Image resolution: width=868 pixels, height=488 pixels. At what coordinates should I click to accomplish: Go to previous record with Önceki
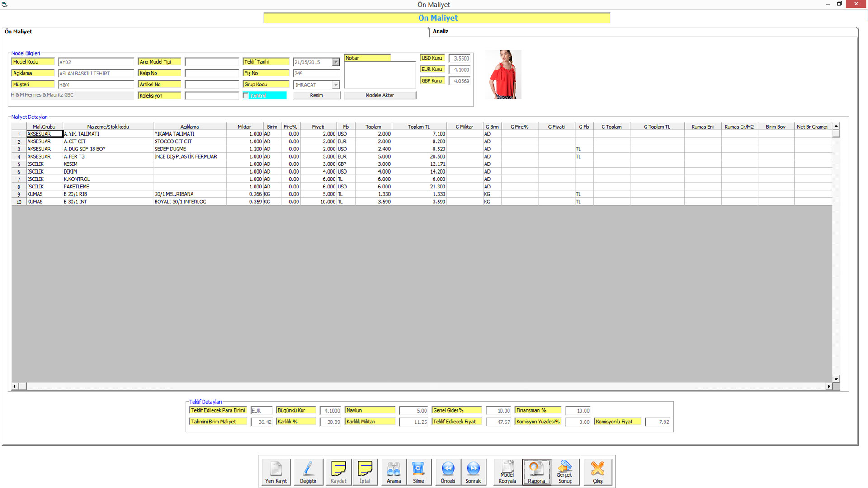coord(448,472)
